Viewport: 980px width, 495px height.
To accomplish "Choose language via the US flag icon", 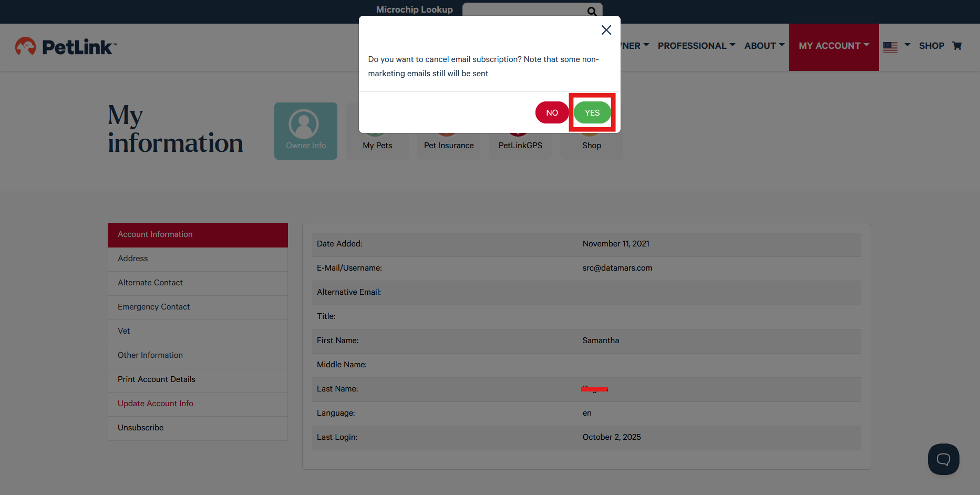I will coord(890,47).
